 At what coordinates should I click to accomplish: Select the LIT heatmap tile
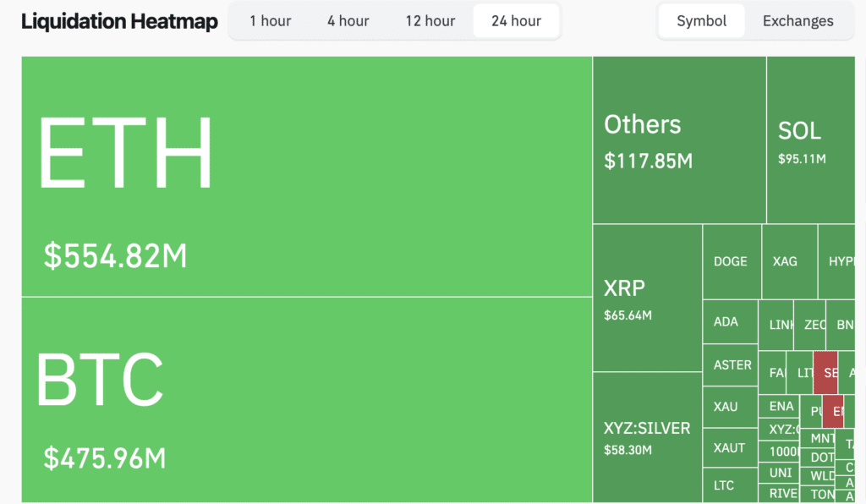(800, 373)
